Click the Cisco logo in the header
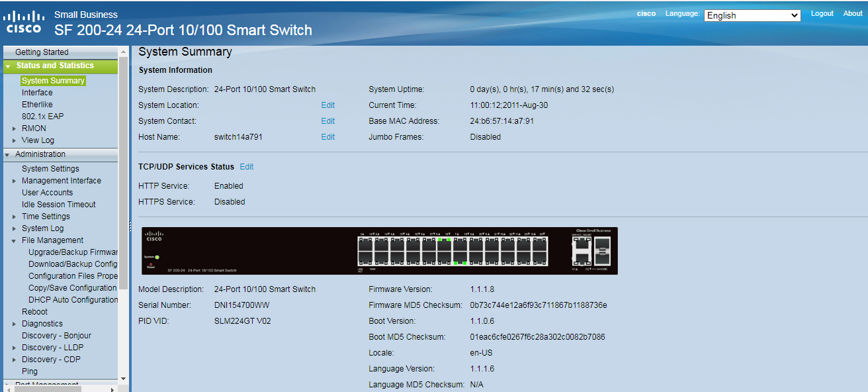 tap(23, 20)
